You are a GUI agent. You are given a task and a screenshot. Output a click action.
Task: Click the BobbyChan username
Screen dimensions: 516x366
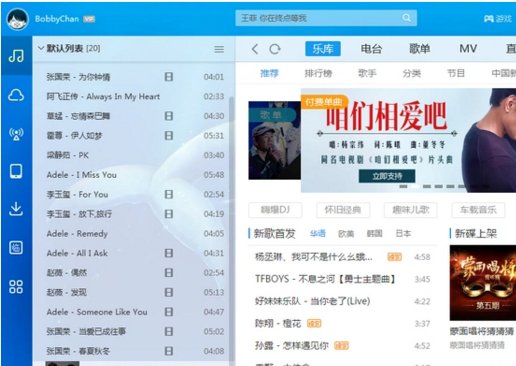coord(57,19)
